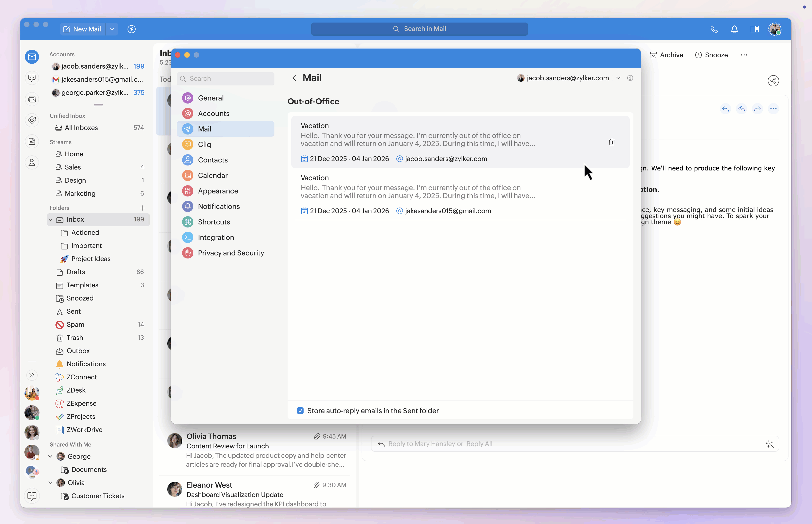Click the Archive button
Viewport: 812px width, 524px height.
tap(666, 55)
